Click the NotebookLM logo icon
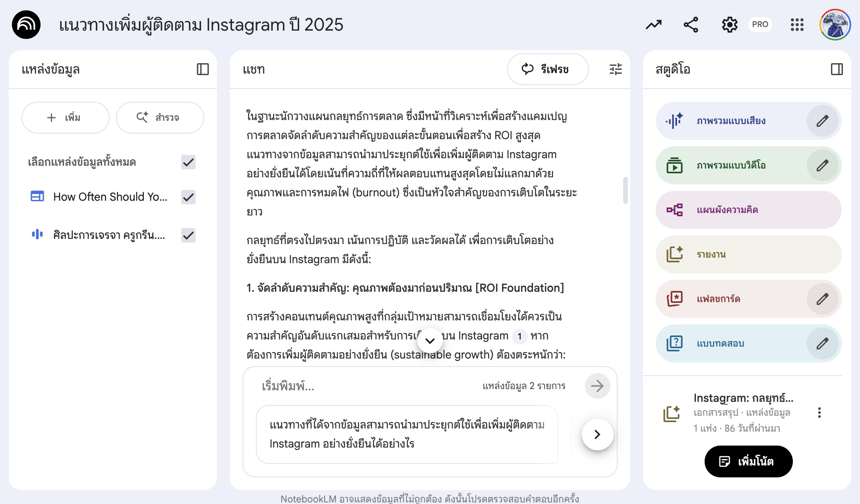 (x=26, y=25)
